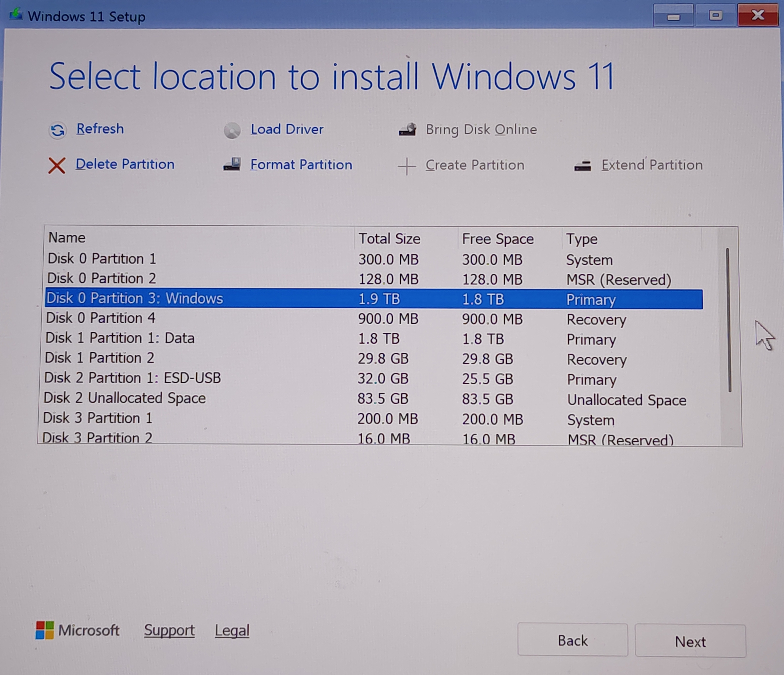
Task: Click the Recovery type cell for Disk 1
Action: tap(597, 359)
